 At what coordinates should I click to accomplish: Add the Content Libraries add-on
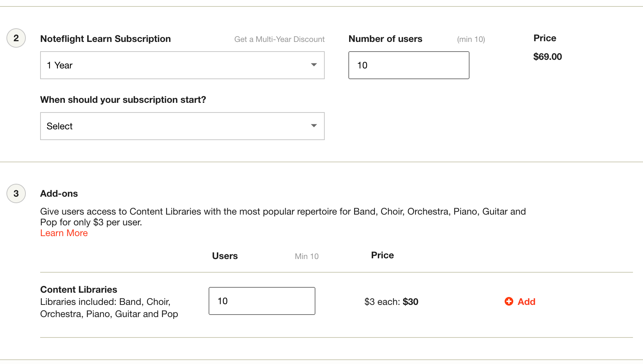pos(520,302)
